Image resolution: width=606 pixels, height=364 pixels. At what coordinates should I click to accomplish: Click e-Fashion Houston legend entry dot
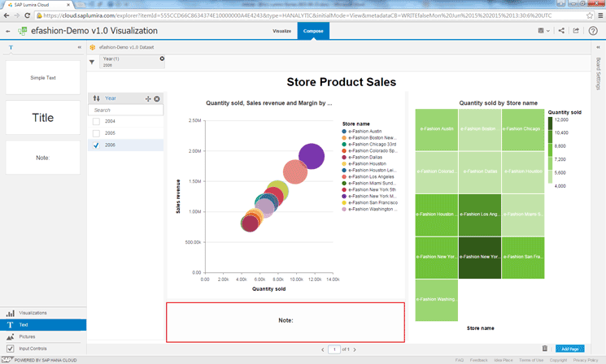344,163
